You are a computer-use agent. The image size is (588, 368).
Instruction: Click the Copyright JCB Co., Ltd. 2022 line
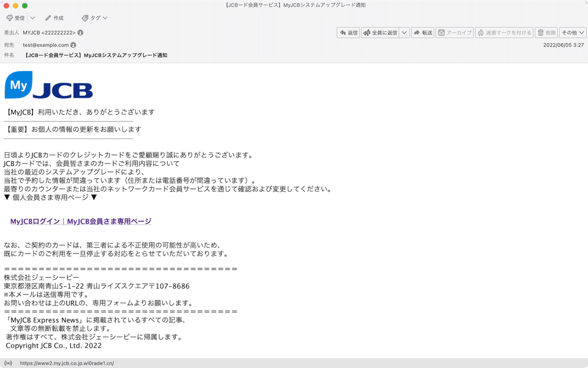54,345
